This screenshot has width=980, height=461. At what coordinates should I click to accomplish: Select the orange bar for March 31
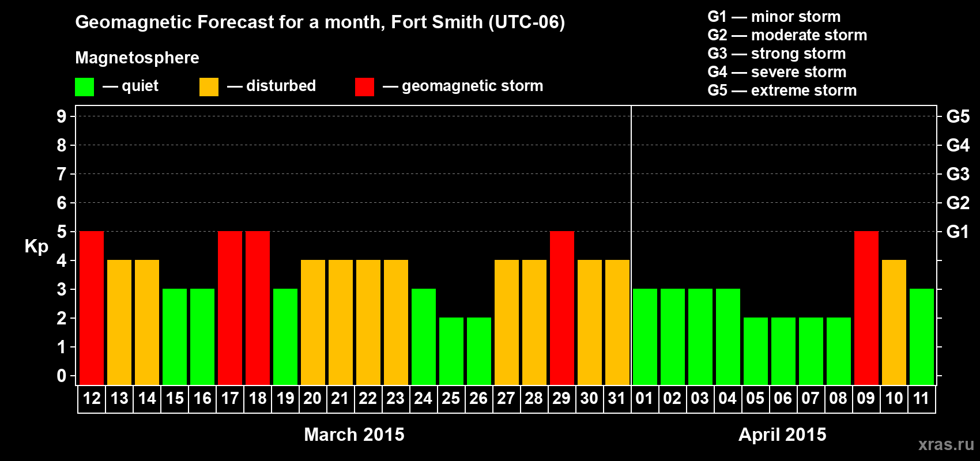click(617, 323)
